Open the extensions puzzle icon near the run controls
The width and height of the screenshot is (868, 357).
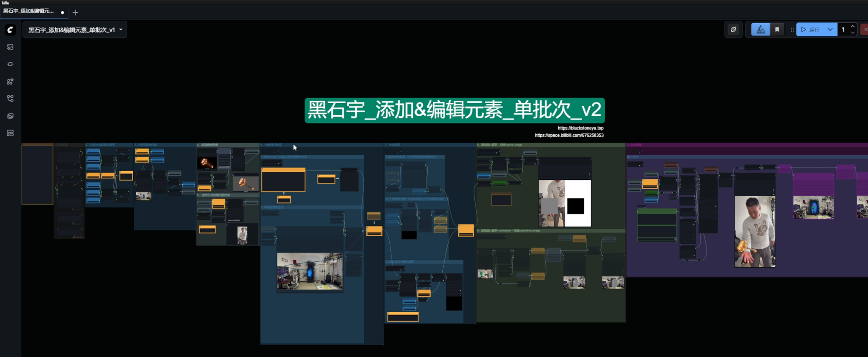[733, 29]
